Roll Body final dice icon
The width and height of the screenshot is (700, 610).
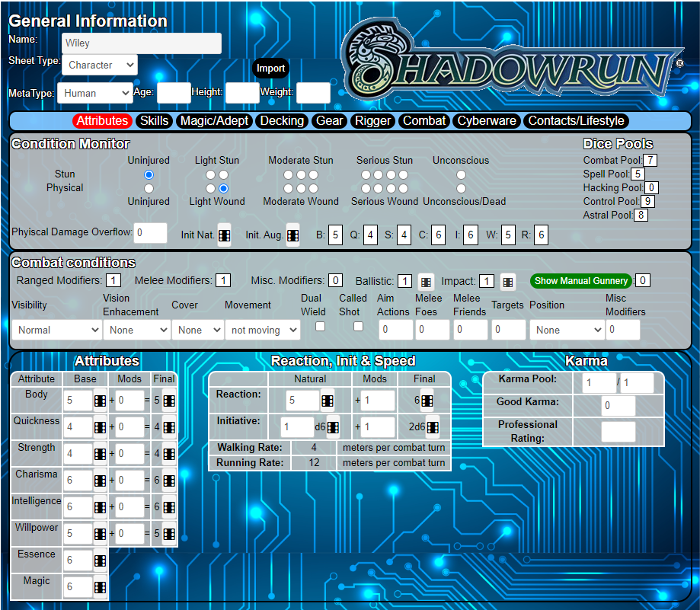coord(169,401)
